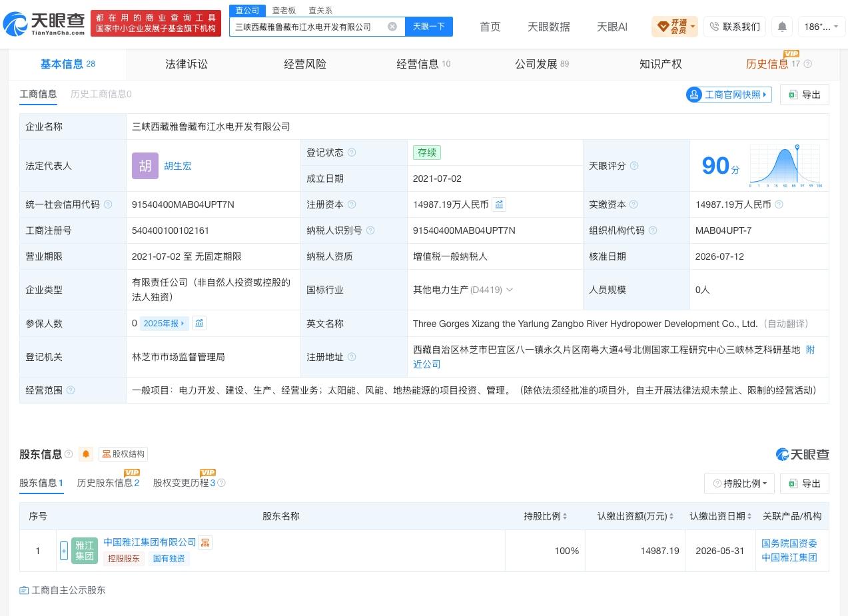Open 持股比例 filter dropdown
The width and height of the screenshot is (848, 616).
coord(739,483)
